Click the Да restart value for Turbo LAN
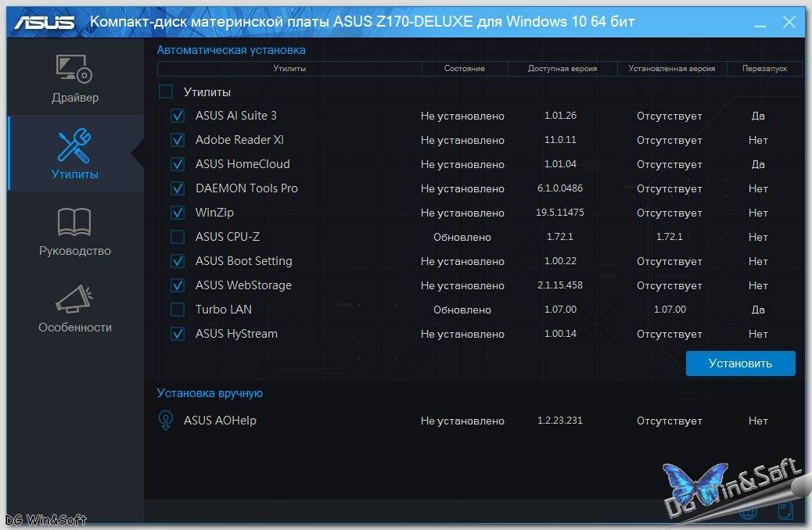The height and width of the screenshot is (530, 812). [758, 310]
